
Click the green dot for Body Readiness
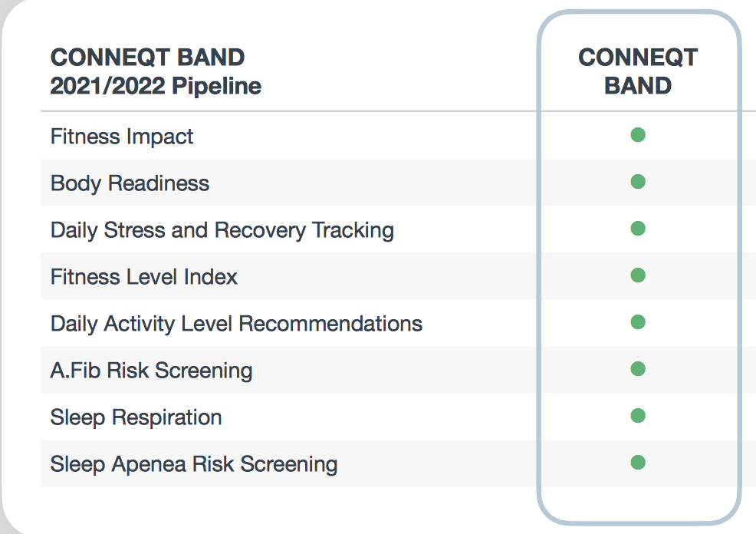click(638, 182)
